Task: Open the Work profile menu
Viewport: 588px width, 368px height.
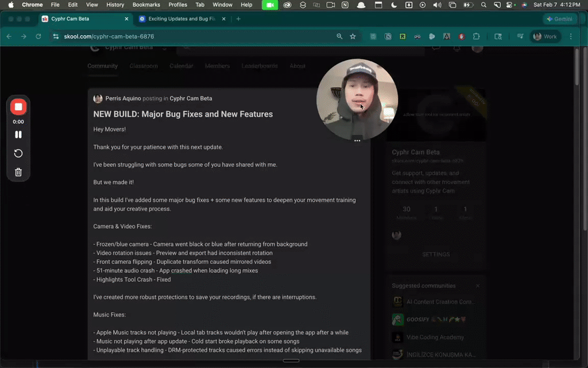Action: pos(545,36)
